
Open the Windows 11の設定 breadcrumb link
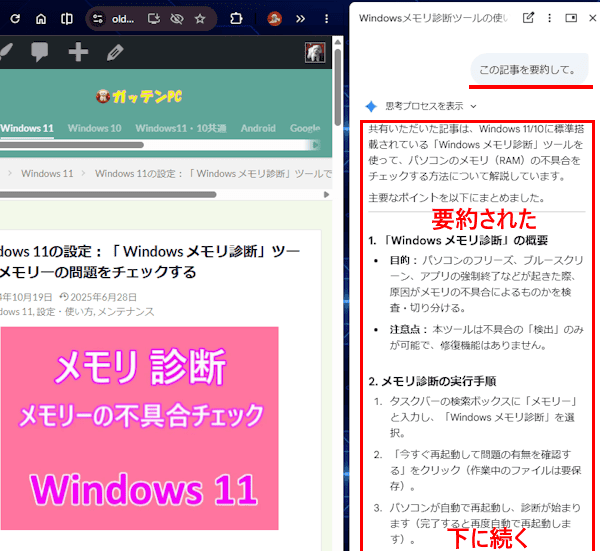pos(214,174)
